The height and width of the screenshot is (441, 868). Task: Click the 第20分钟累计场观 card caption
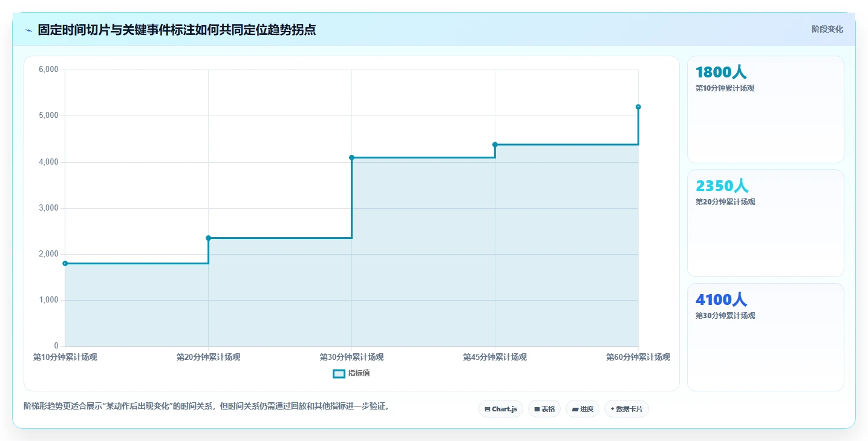725,202
